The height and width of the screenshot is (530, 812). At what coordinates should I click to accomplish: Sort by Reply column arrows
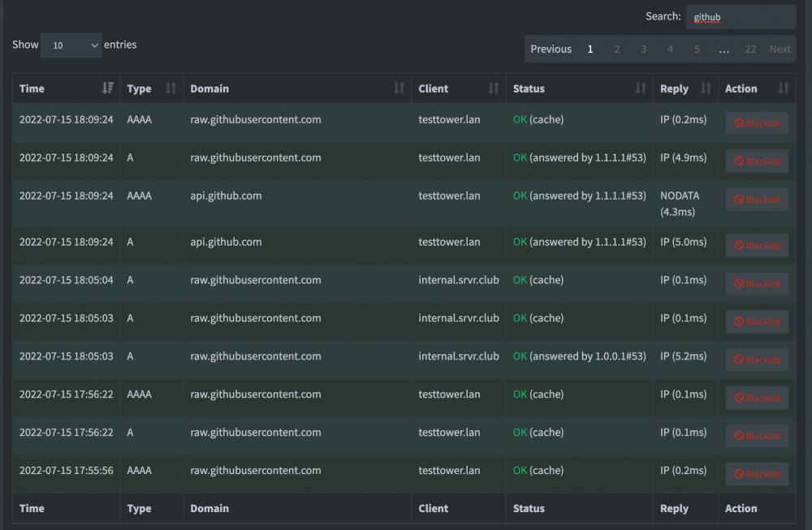(706, 88)
